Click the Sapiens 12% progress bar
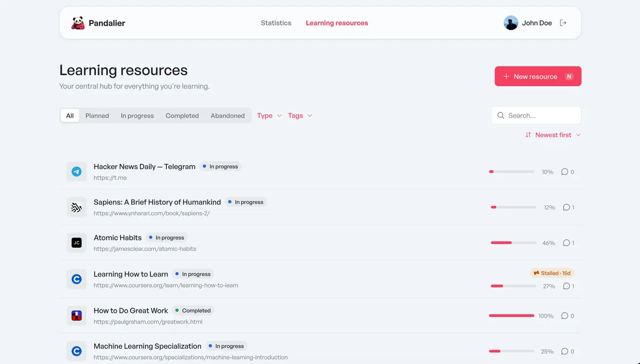The width and height of the screenshot is (640, 364). point(514,207)
